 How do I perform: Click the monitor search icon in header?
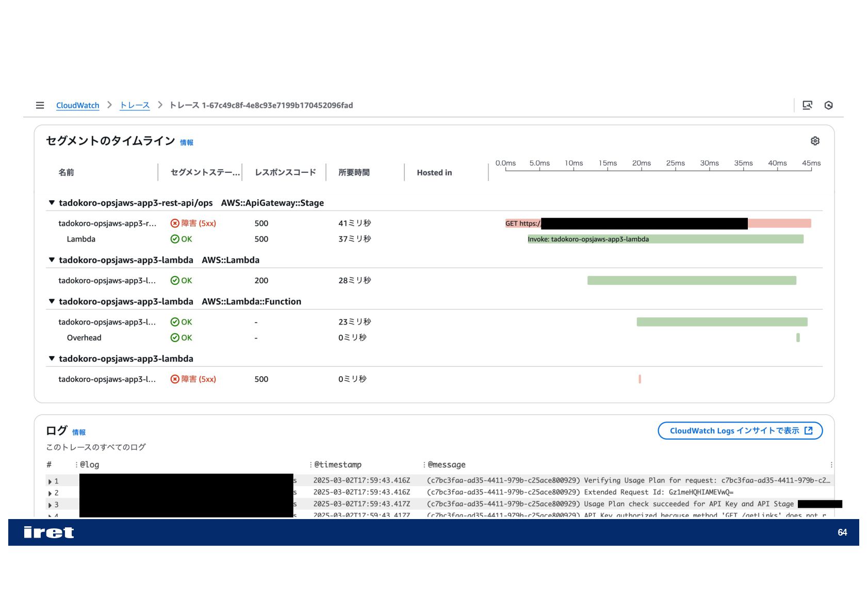(x=807, y=105)
